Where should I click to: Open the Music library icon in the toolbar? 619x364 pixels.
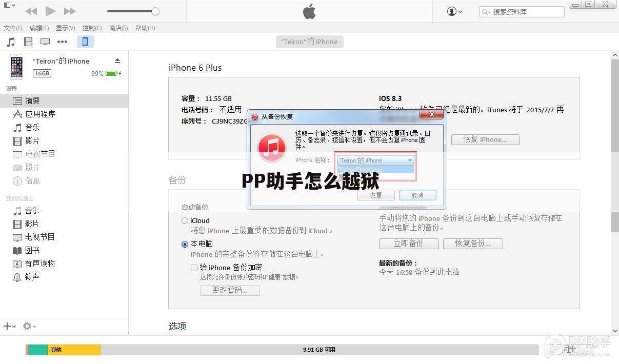[11, 42]
